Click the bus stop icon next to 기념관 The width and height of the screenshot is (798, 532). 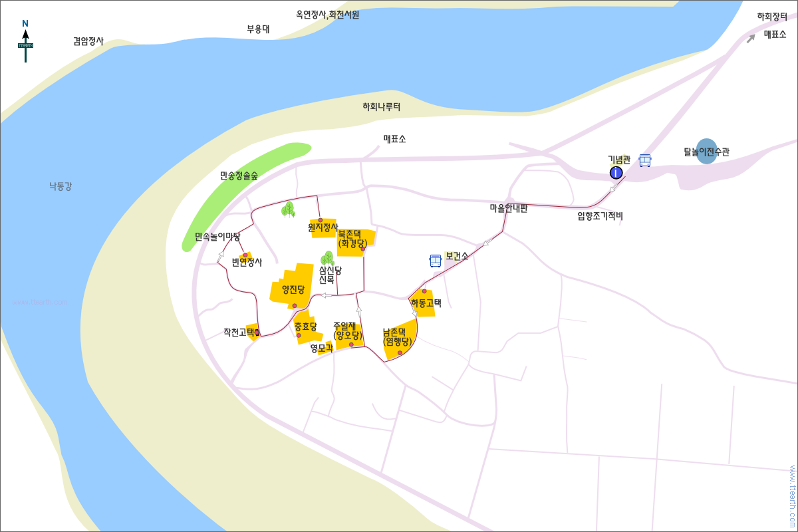644,160
